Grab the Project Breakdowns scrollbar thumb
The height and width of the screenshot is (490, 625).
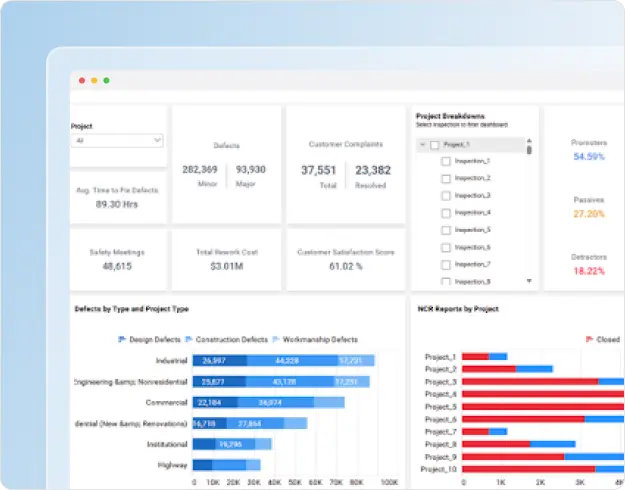pyautogui.click(x=529, y=150)
